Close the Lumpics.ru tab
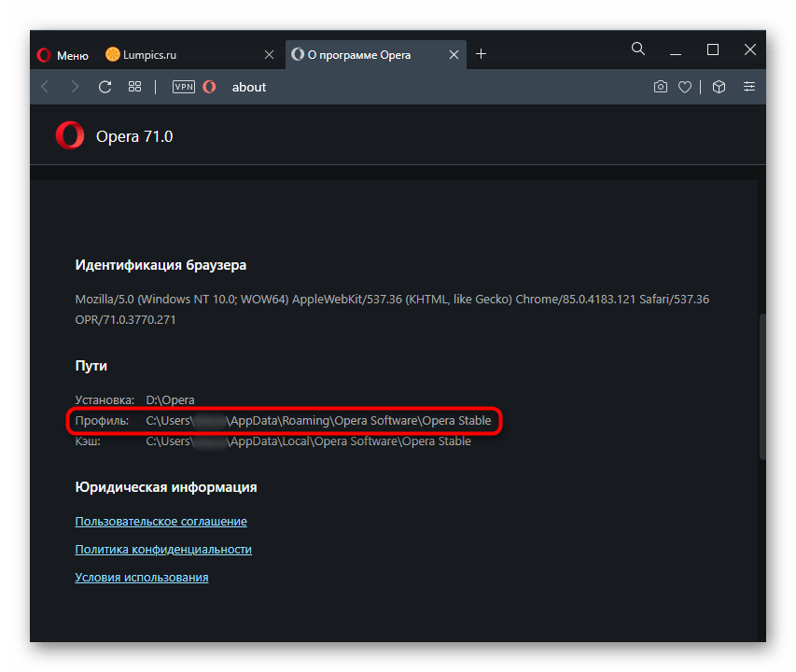This screenshot has height=672, width=796. tap(269, 55)
